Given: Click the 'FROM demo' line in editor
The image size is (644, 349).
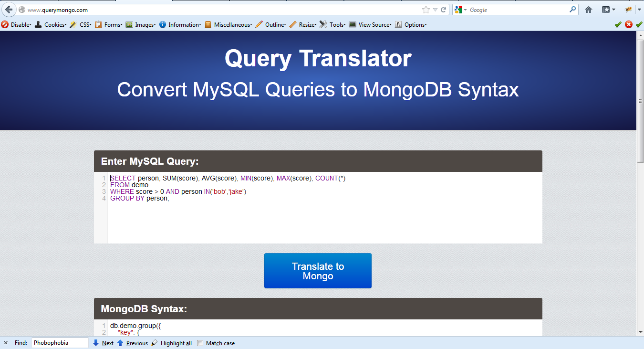Looking at the screenshot, I should 129,185.
